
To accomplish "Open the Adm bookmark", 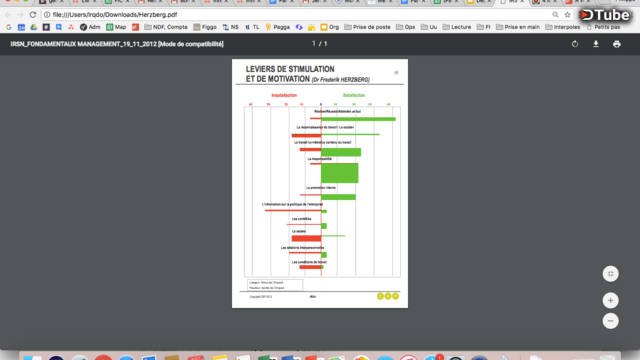I will point(90,27).
